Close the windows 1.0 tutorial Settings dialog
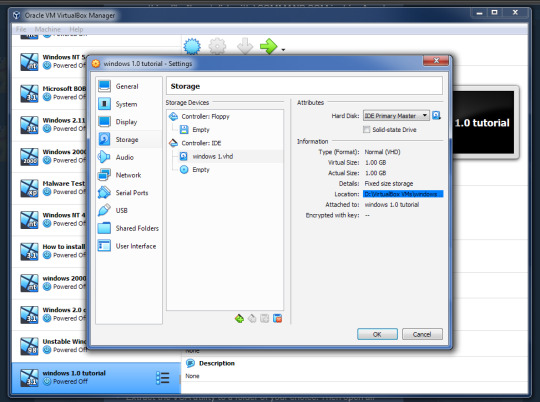This screenshot has height=402, width=540. pos(436,61)
